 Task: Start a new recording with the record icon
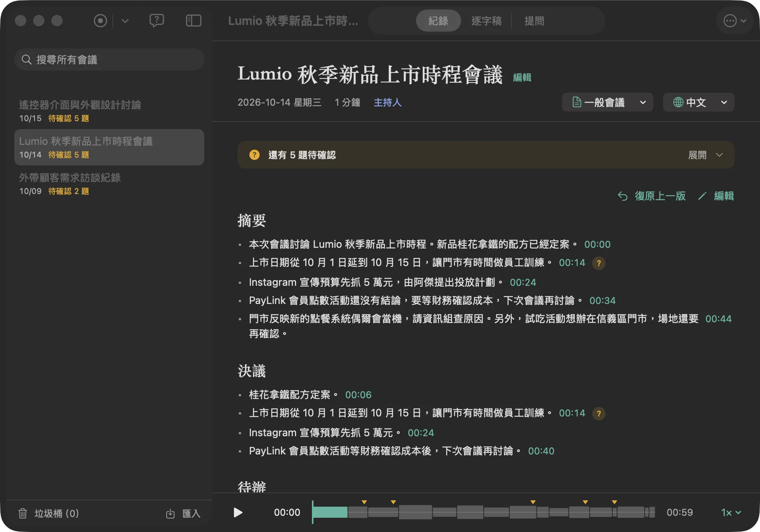pyautogui.click(x=100, y=21)
